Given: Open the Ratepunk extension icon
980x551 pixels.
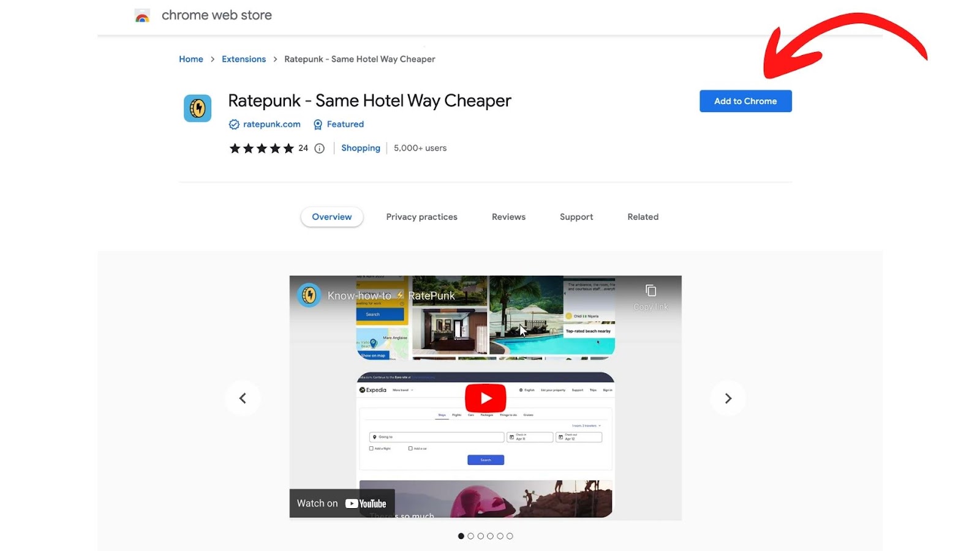Looking at the screenshot, I should pos(197,108).
